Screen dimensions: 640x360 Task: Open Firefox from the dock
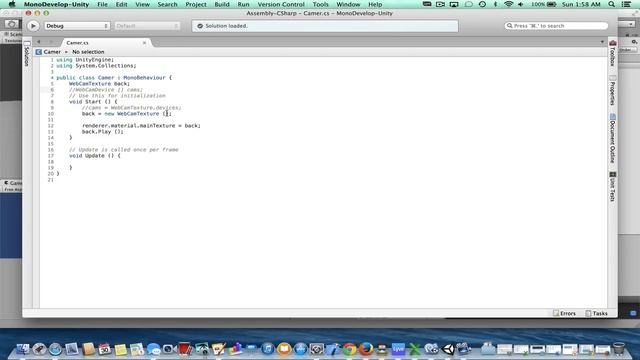(x=366, y=349)
